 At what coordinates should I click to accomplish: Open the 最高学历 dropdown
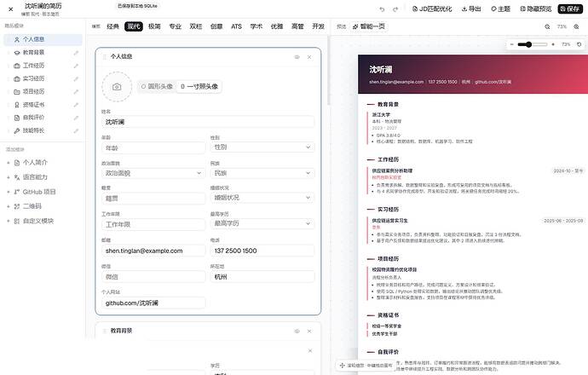pos(262,223)
